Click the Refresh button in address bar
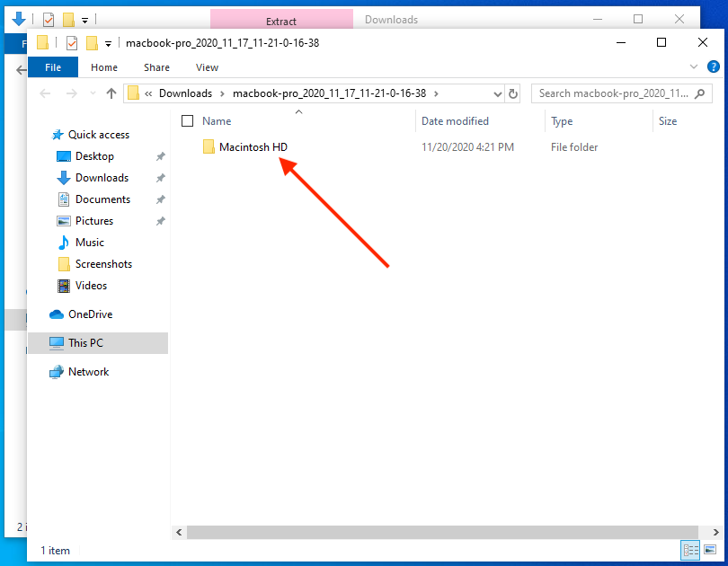Image resolution: width=728 pixels, height=566 pixels. (x=513, y=93)
